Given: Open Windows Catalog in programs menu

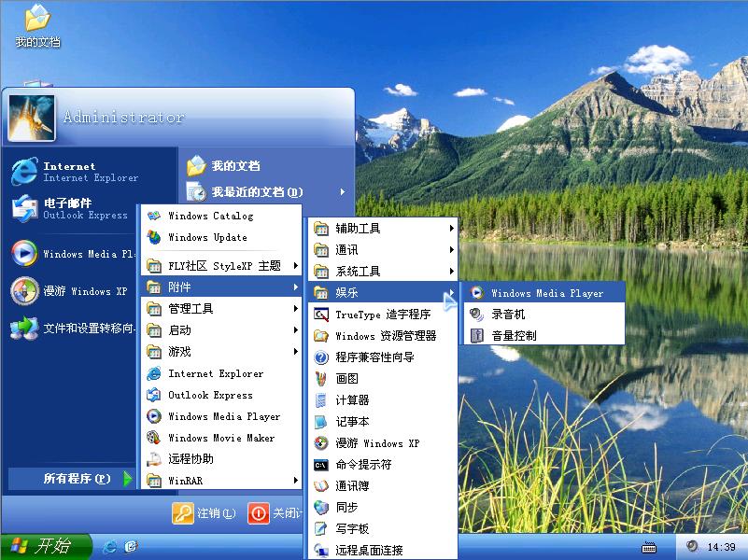Looking at the screenshot, I should click(x=221, y=216).
